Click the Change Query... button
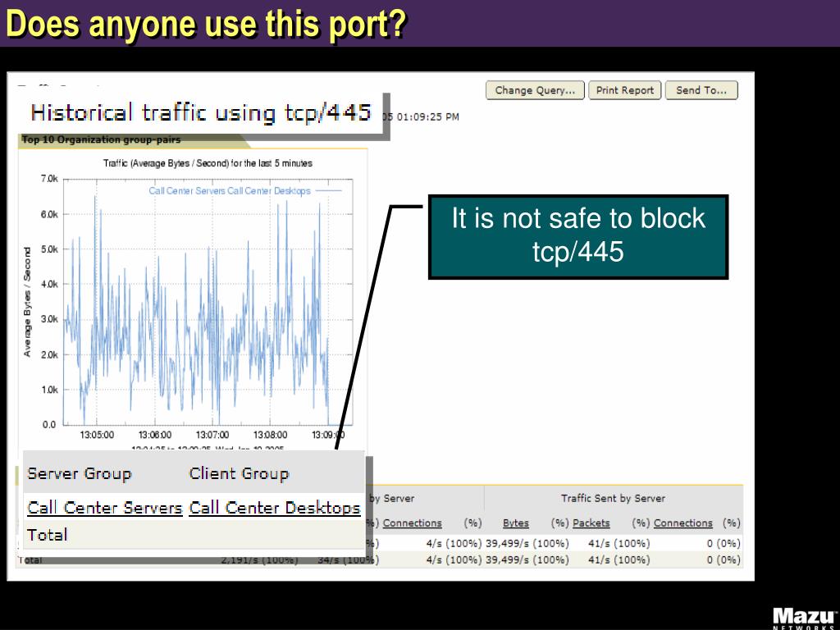The height and width of the screenshot is (630, 840). click(x=535, y=90)
